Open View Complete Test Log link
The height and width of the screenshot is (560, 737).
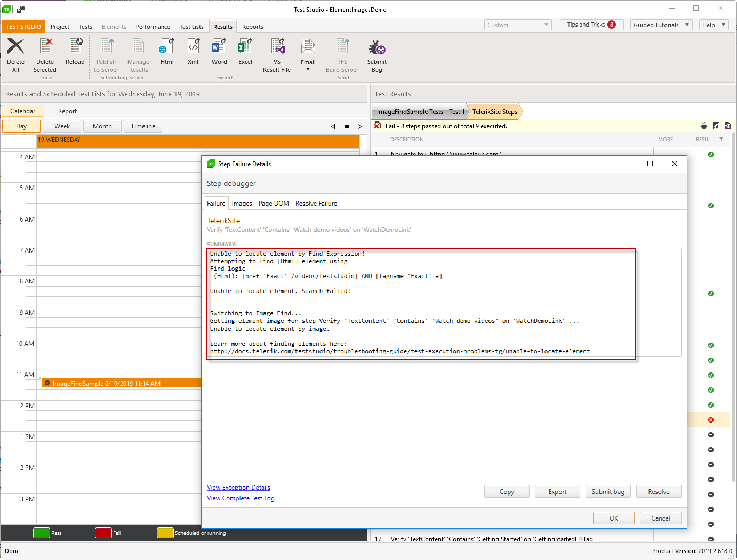click(241, 498)
